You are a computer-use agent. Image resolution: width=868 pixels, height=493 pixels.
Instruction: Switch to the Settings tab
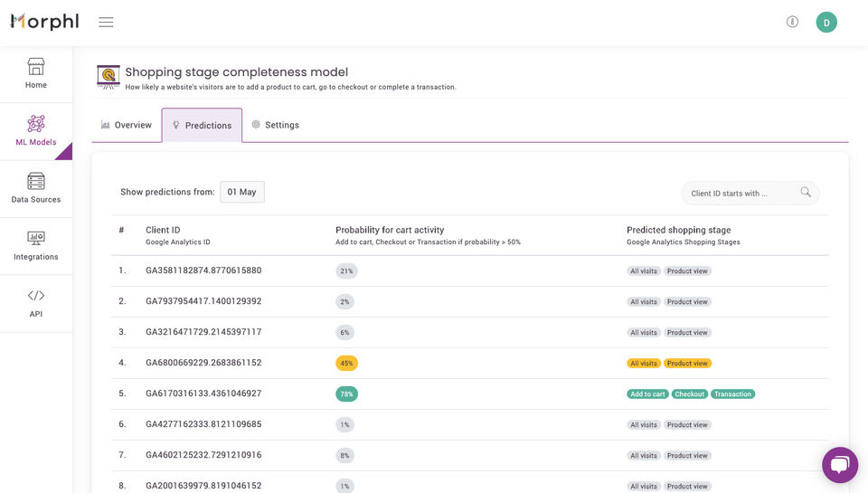pos(275,125)
